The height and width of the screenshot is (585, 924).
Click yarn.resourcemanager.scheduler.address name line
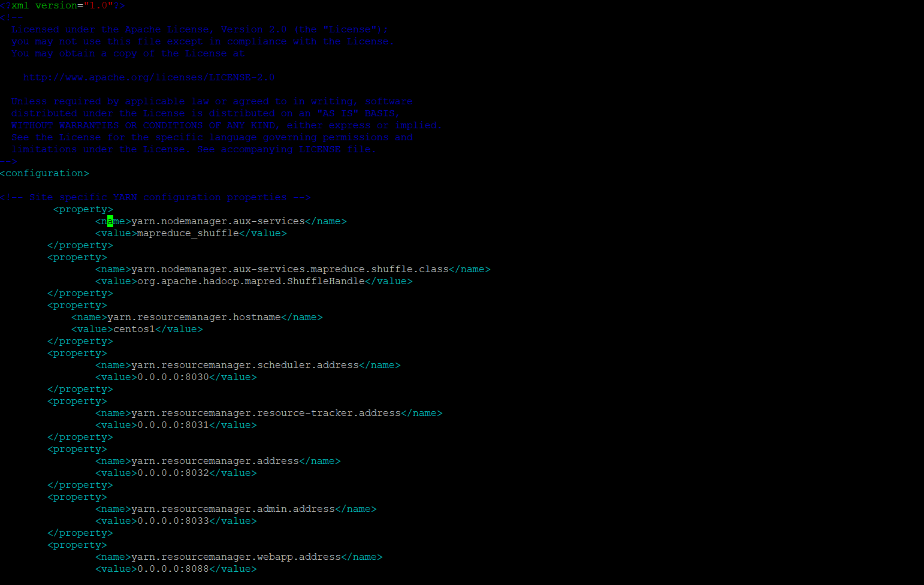(248, 365)
